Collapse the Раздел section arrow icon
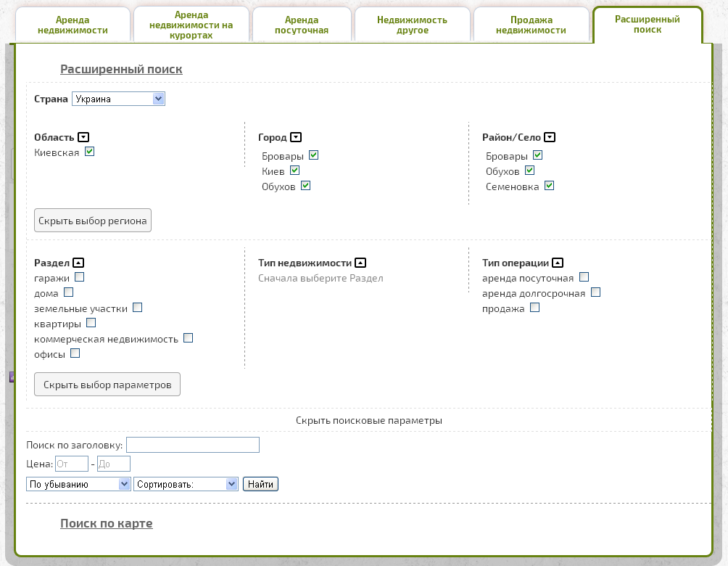The height and width of the screenshot is (566, 728). [80, 263]
